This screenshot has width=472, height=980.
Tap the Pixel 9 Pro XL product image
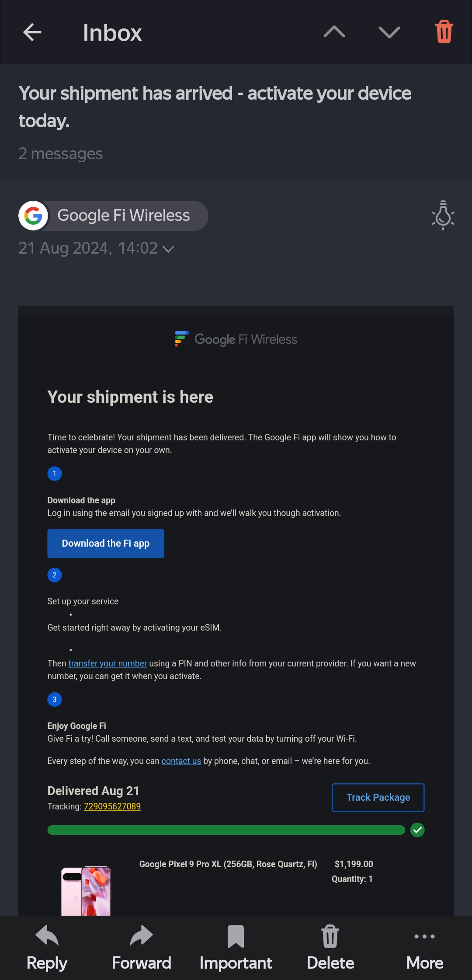pos(86,890)
